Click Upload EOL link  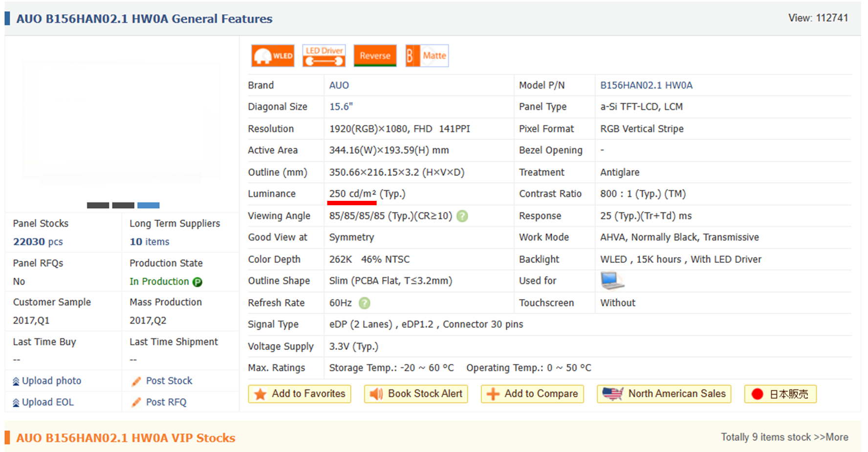[x=48, y=402]
